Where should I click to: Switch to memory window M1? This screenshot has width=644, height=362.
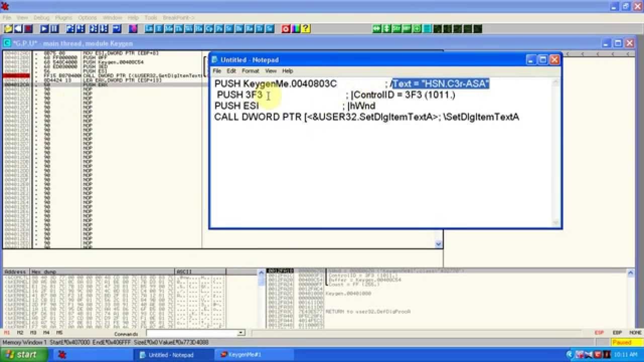(x=7, y=333)
